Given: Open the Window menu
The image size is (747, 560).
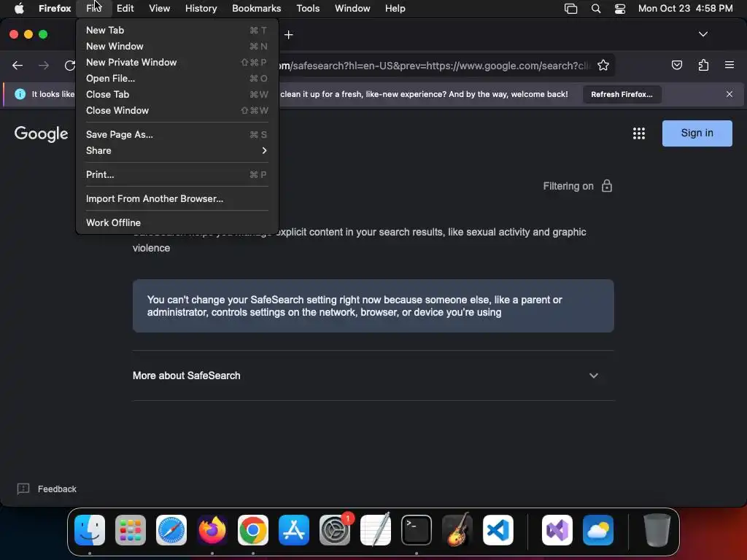Looking at the screenshot, I should [352, 9].
